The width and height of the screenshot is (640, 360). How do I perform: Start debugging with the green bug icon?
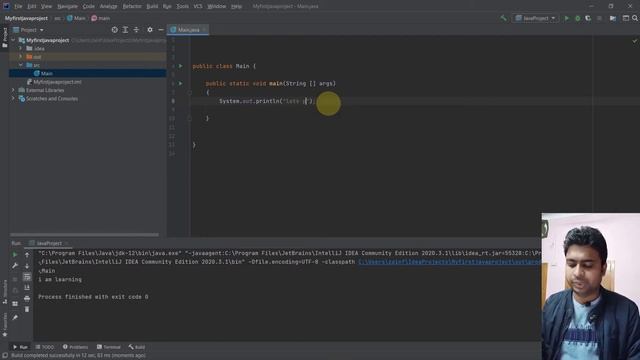(x=577, y=18)
